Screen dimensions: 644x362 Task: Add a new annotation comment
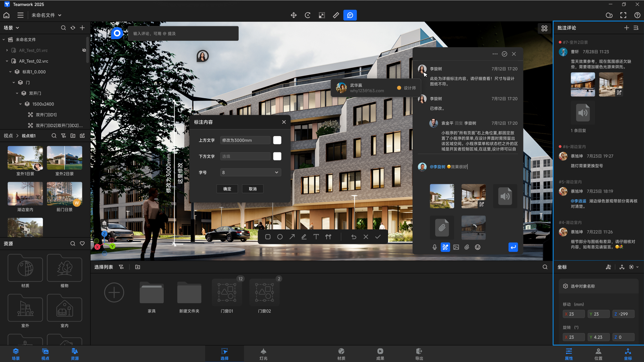click(626, 28)
